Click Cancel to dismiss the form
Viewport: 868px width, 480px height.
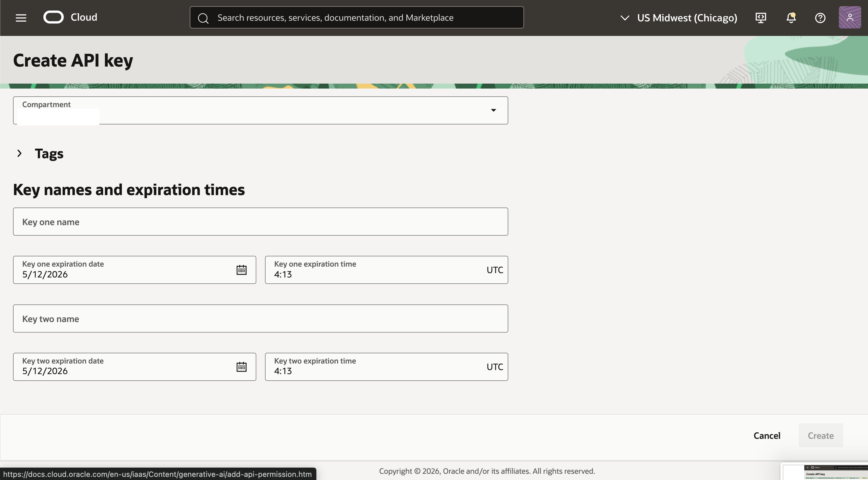[x=767, y=435]
